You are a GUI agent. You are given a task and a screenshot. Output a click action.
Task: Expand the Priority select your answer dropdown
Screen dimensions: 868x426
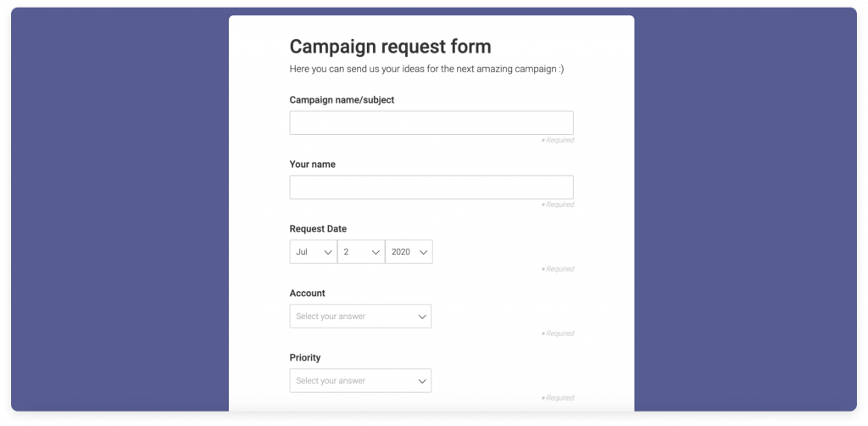360,380
